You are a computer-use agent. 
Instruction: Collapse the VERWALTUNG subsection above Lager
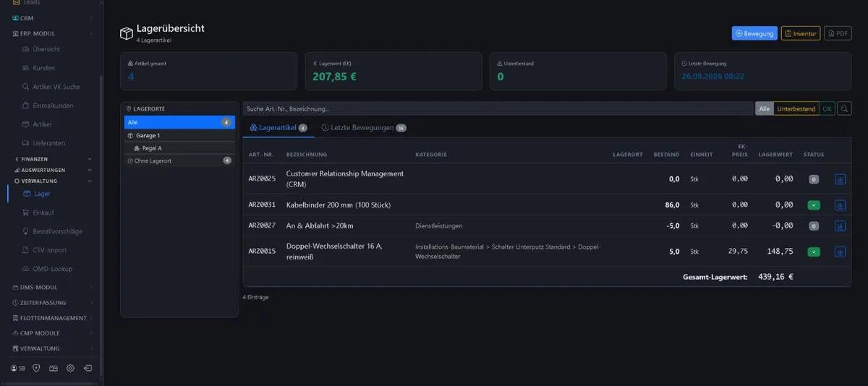pyautogui.click(x=54, y=181)
